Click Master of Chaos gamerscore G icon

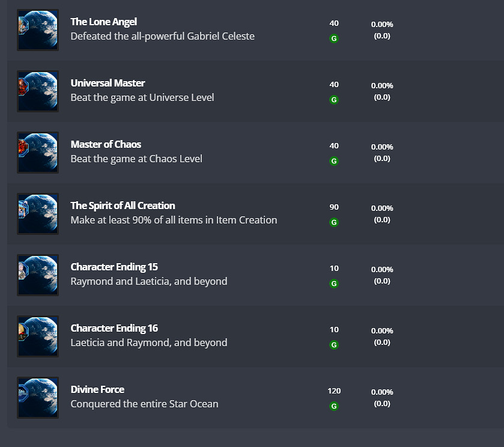coord(334,161)
